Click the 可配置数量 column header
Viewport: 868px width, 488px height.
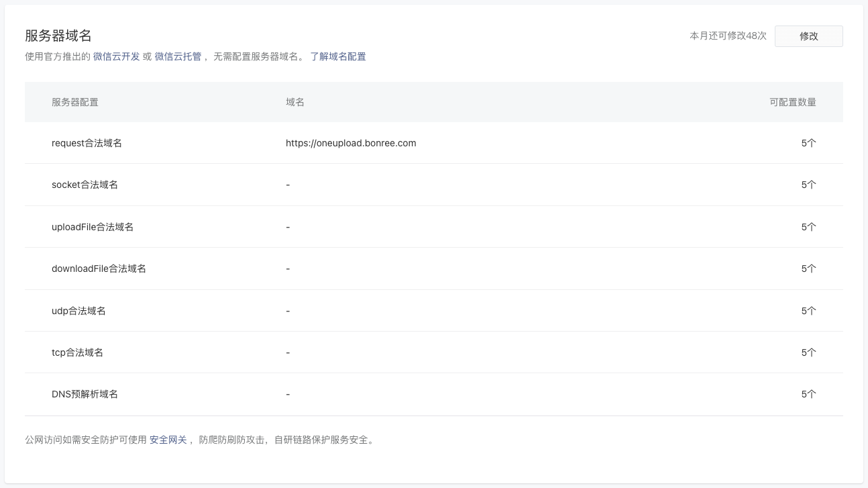793,102
